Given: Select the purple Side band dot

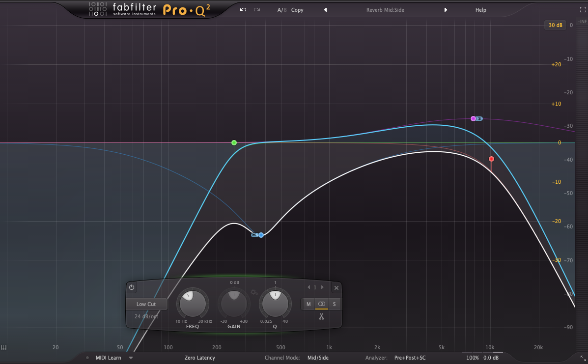Looking at the screenshot, I should (x=473, y=119).
